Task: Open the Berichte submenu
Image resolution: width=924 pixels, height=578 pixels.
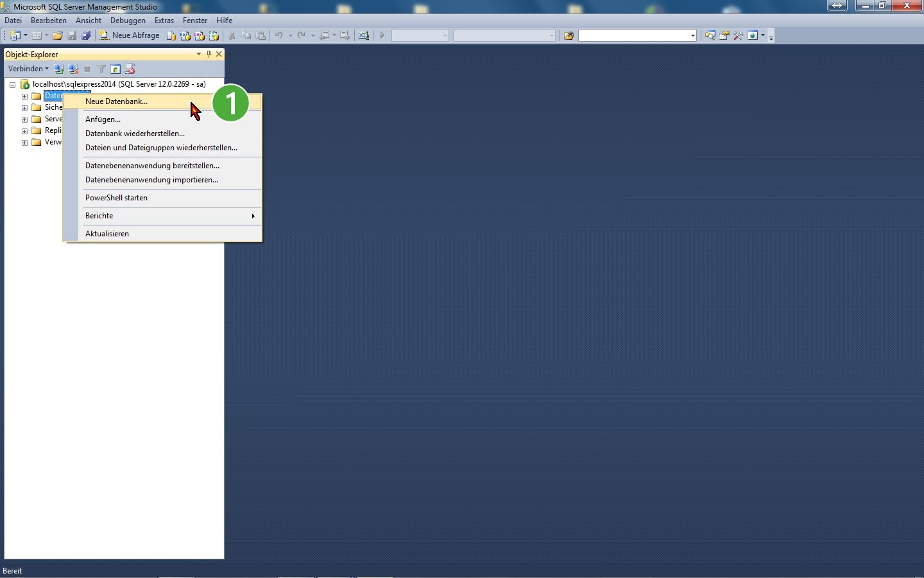Action: 162,216
